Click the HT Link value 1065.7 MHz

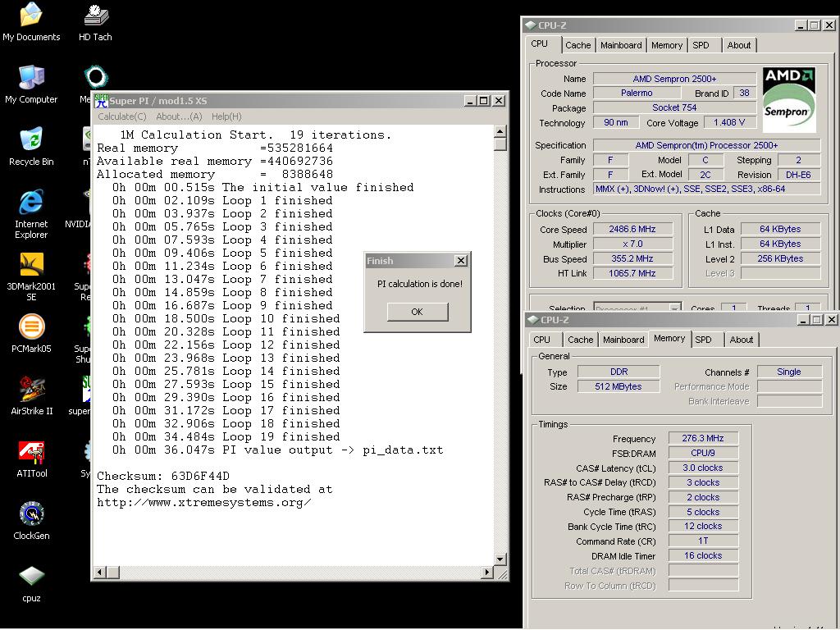coord(632,273)
